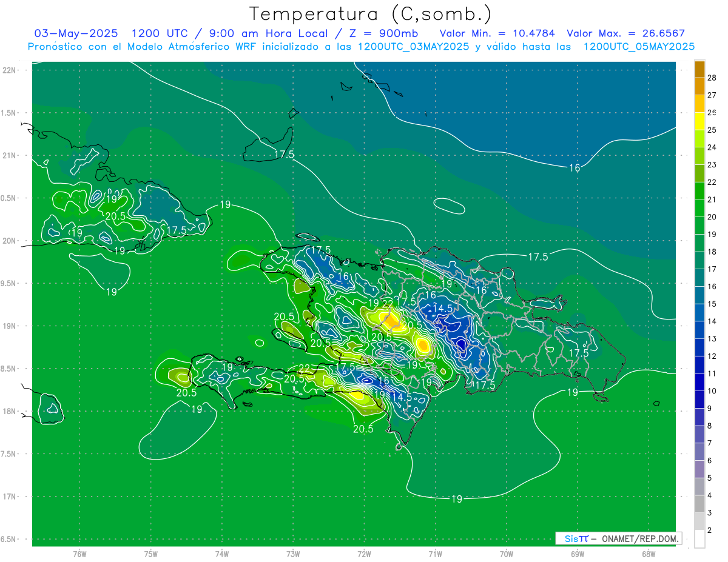This screenshot has height=562, width=728.
Task: Click the legend scale label '6'
Action: click(x=710, y=461)
